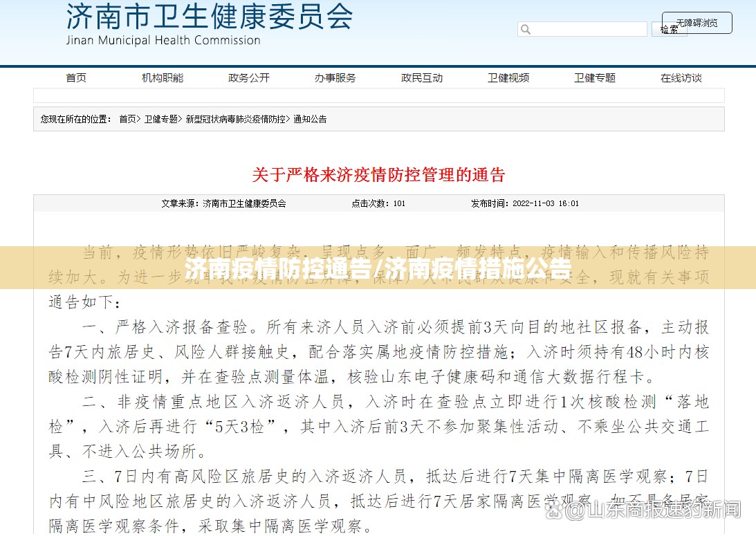Screen dimensions: 756x536
Task: Click the 检索 search button
Action: [667, 29]
